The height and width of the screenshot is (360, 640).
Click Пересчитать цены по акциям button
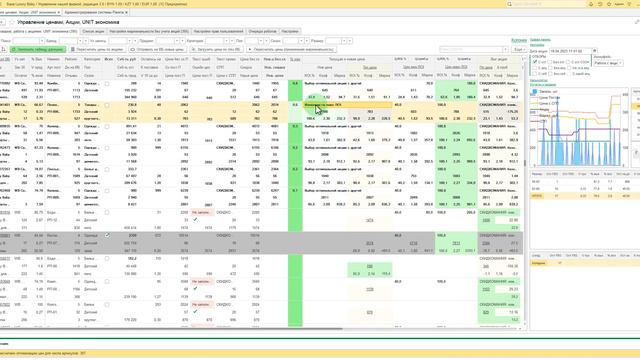tap(98, 49)
